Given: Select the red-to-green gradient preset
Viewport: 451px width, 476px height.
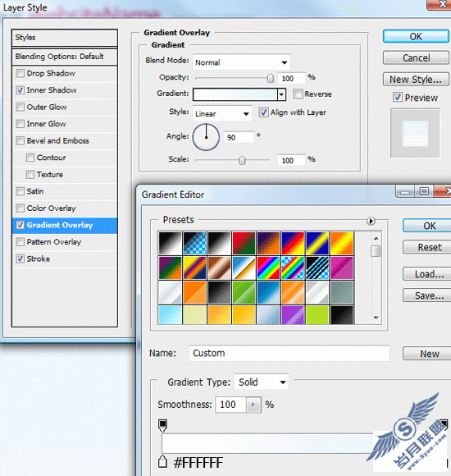Looking at the screenshot, I should (244, 243).
